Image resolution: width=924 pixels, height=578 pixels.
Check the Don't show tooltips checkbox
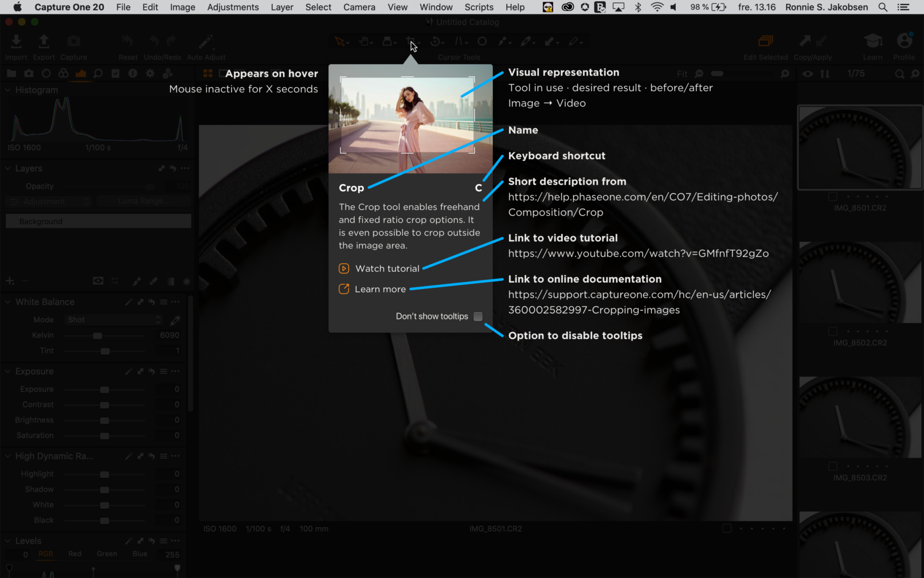(478, 317)
